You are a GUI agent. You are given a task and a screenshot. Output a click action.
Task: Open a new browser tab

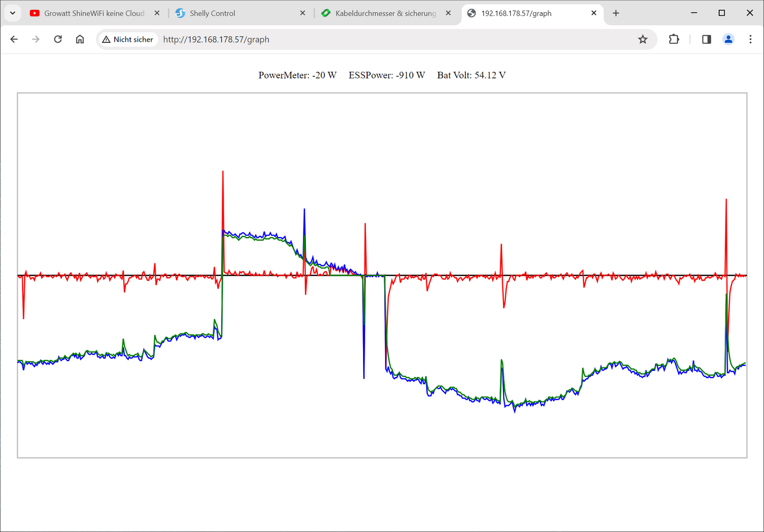pyautogui.click(x=616, y=13)
